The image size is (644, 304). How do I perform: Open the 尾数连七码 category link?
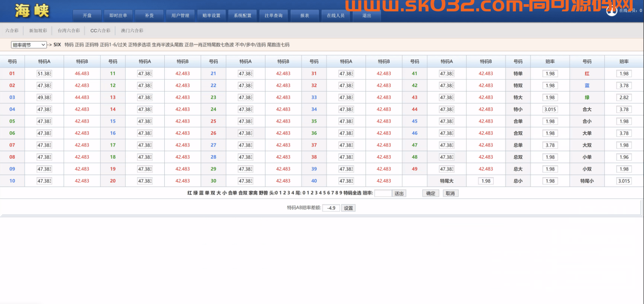[278, 45]
